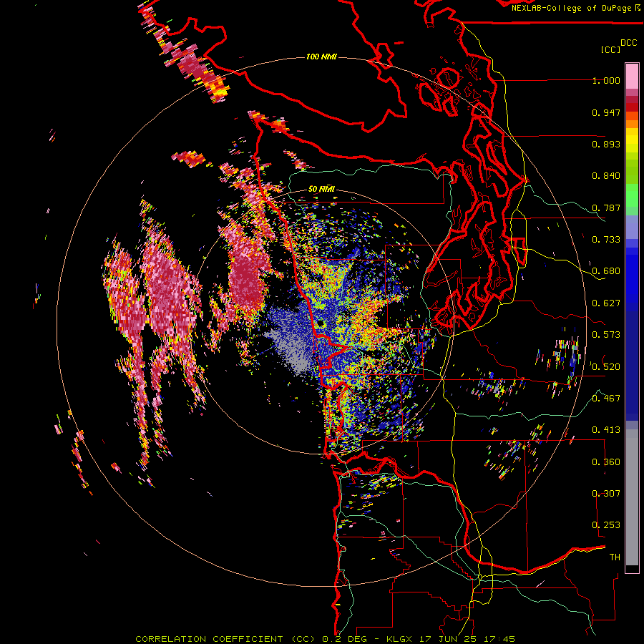Click the KLGX station identifier text

tap(401, 639)
